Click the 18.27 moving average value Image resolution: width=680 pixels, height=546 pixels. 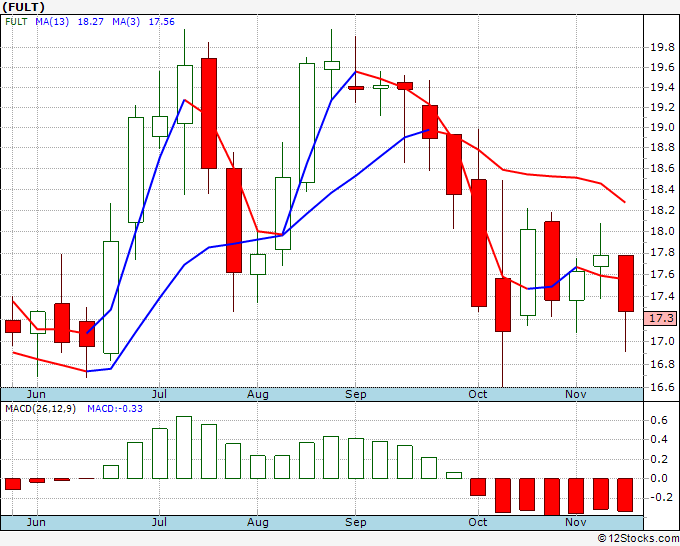91,22
